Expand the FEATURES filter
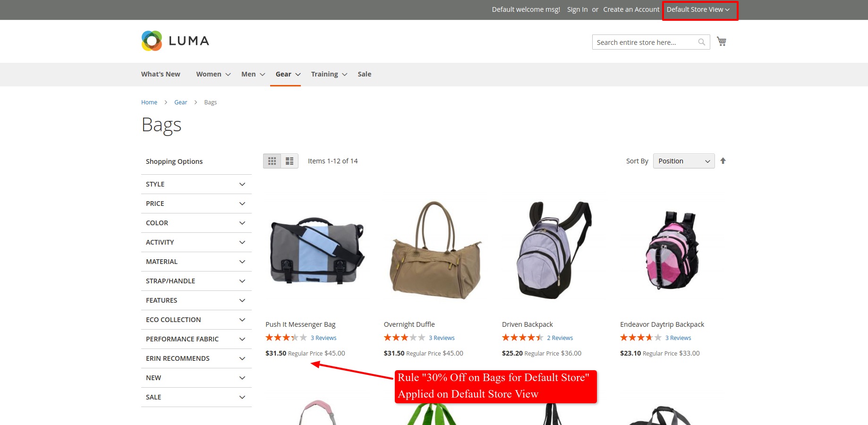Screen dimensions: 868x425 tap(196, 300)
